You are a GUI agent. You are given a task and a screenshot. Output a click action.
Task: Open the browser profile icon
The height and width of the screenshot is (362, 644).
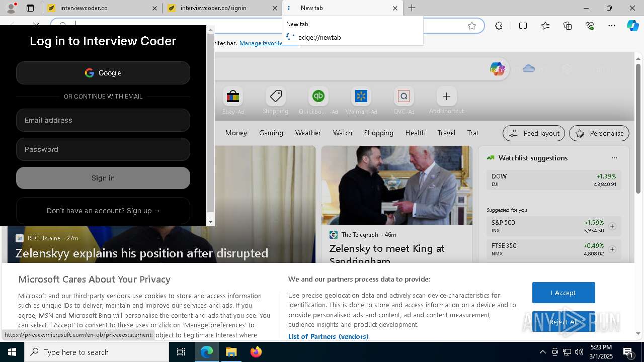[x=11, y=8]
